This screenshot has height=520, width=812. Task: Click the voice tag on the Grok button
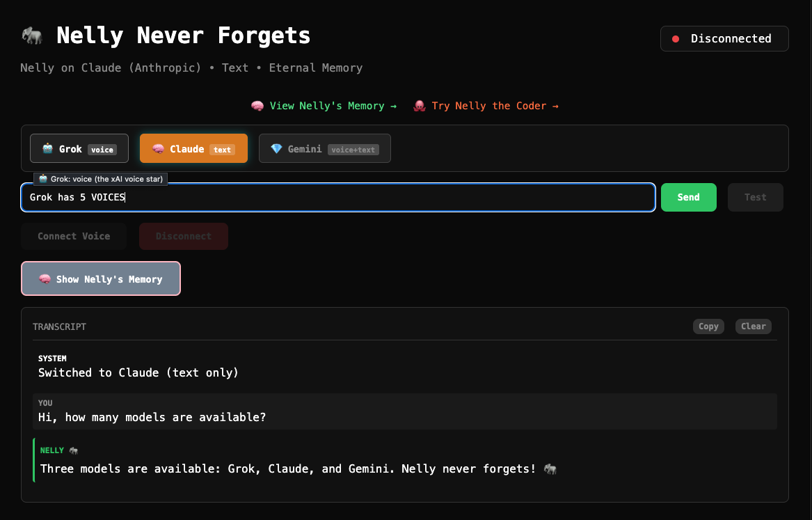102,150
